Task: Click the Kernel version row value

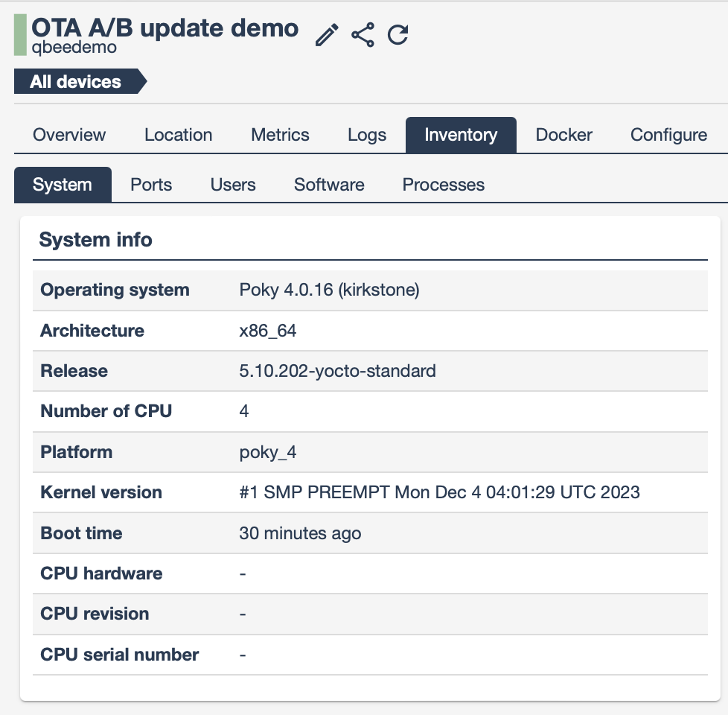Action: [439, 492]
